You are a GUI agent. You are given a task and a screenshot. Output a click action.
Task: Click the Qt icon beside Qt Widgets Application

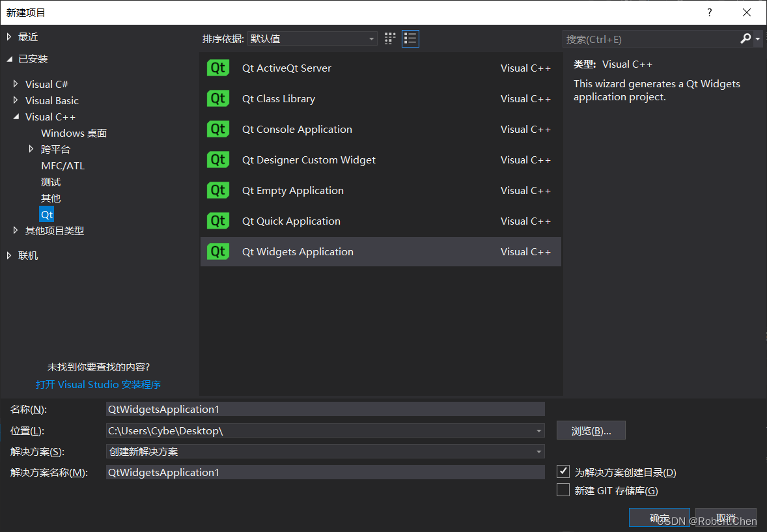click(218, 251)
